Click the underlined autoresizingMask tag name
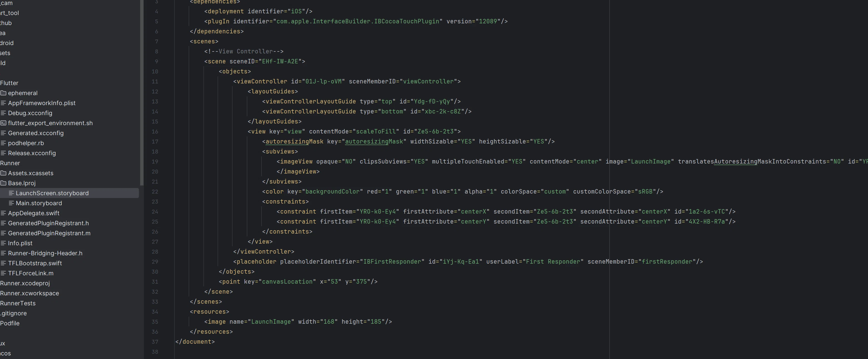This screenshot has height=359, width=868. click(295, 142)
